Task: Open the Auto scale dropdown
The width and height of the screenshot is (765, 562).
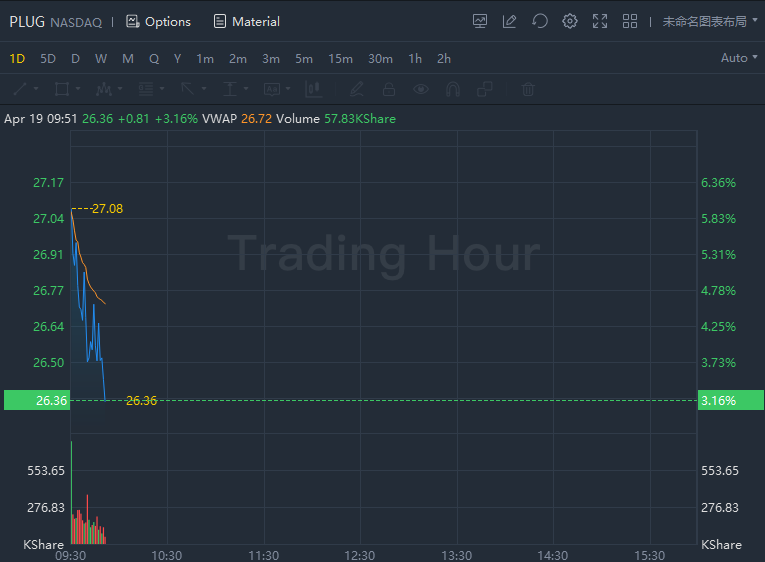Action: tap(739, 58)
